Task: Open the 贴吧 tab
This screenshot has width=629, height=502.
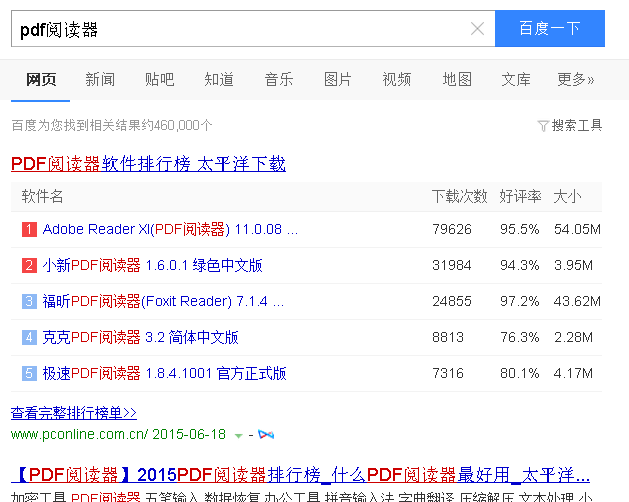Action: pos(159,79)
